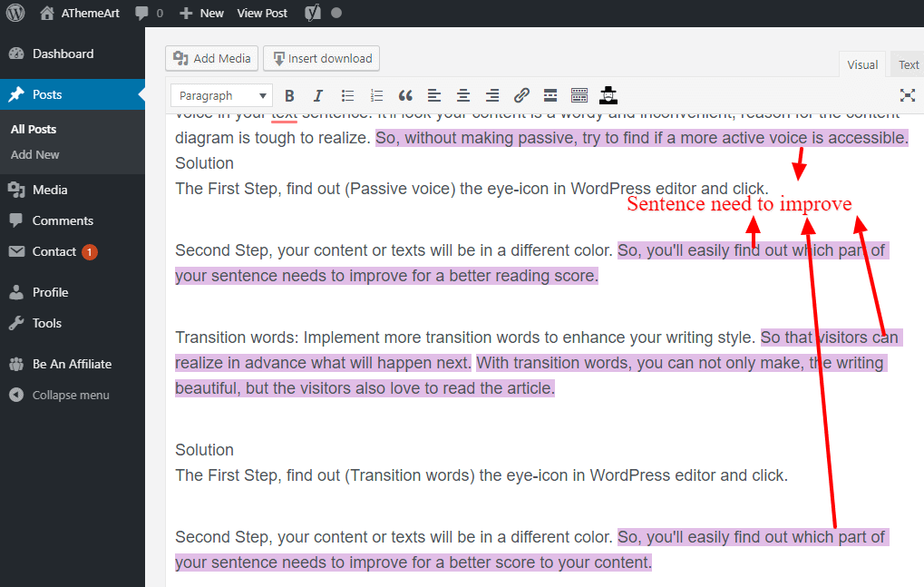Open Tools in sidebar
Viewport: 924px width, 587px height.
pyautogui.click(x=47, y=323)
